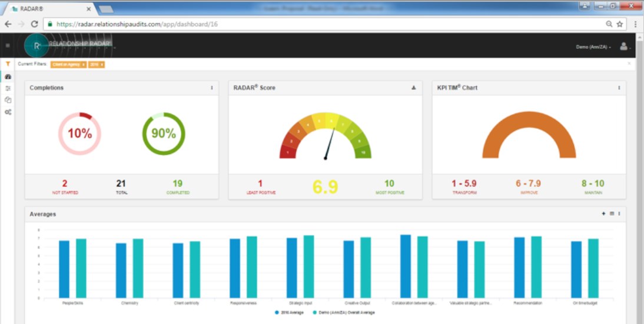The image size is (644, 324).
Task: Select the dashboard gauge sidebar icon
Action: pyautogui.click(x=8, y=76)
